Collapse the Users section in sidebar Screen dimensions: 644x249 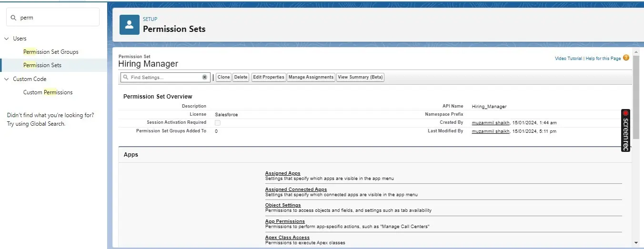tap(7, 39)
